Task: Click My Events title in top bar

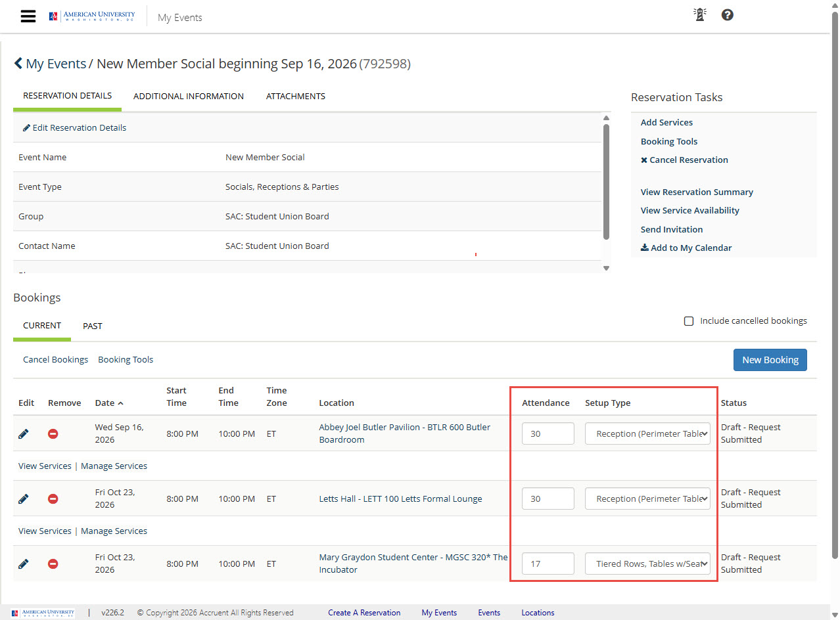Action: pos(180,18)
